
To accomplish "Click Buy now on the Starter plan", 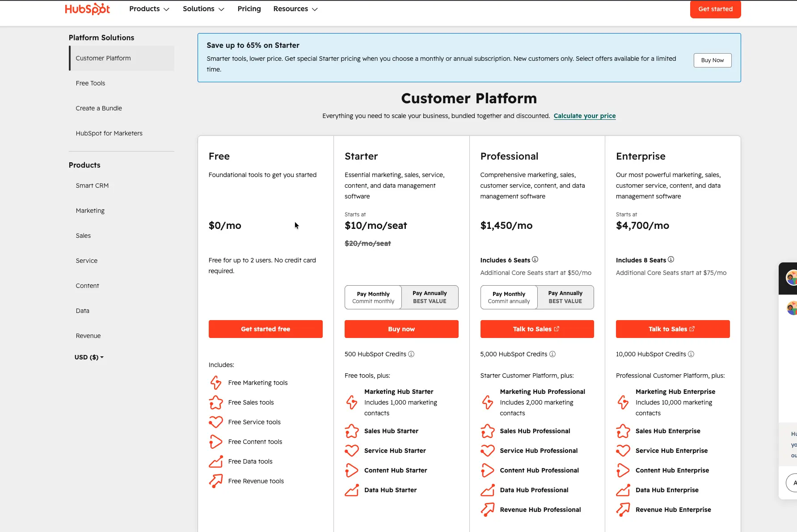I will point(401,329).
